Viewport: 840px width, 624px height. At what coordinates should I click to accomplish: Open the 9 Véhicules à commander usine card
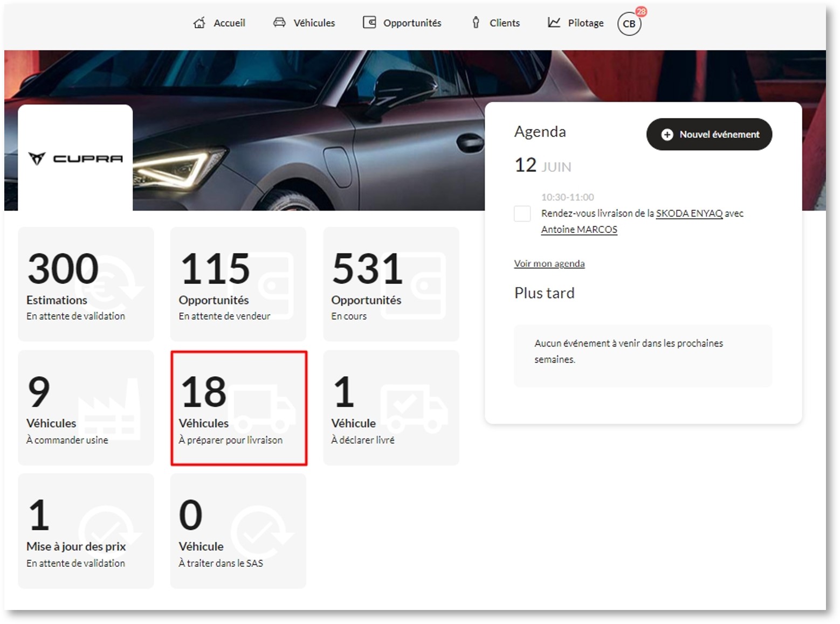click(86, 408)
